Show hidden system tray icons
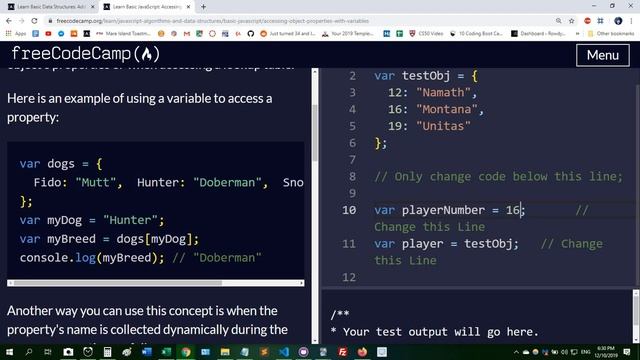 pos(516,352)
